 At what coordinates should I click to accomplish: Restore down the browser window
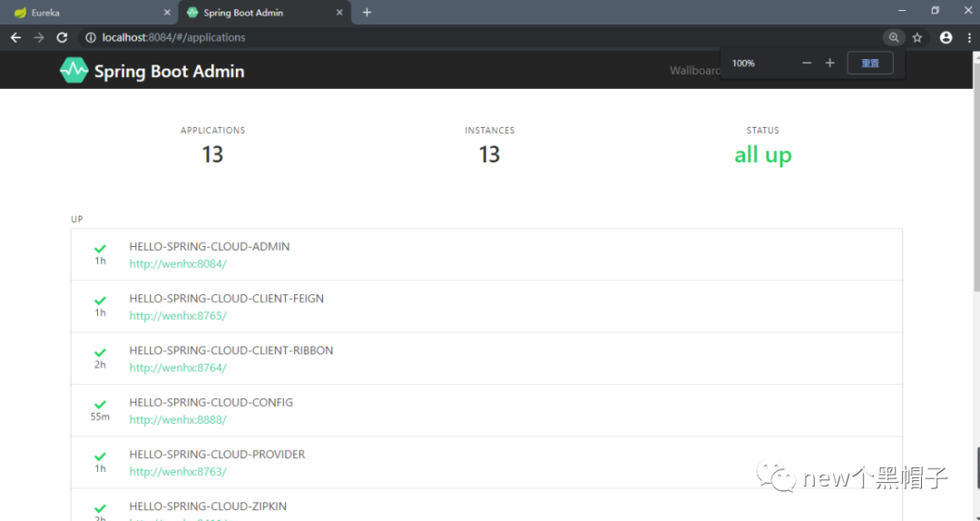pyautogui.click(x=935, y=11)
